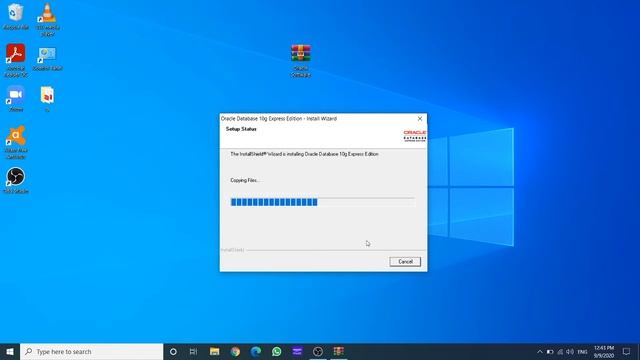Open the taskbar clock and date
Screen dimensions: 640x360
click(x=604, y=351)
